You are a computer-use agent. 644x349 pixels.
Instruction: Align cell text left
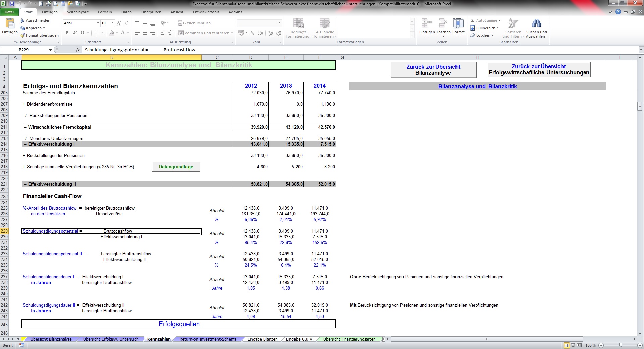click(137, 33)
